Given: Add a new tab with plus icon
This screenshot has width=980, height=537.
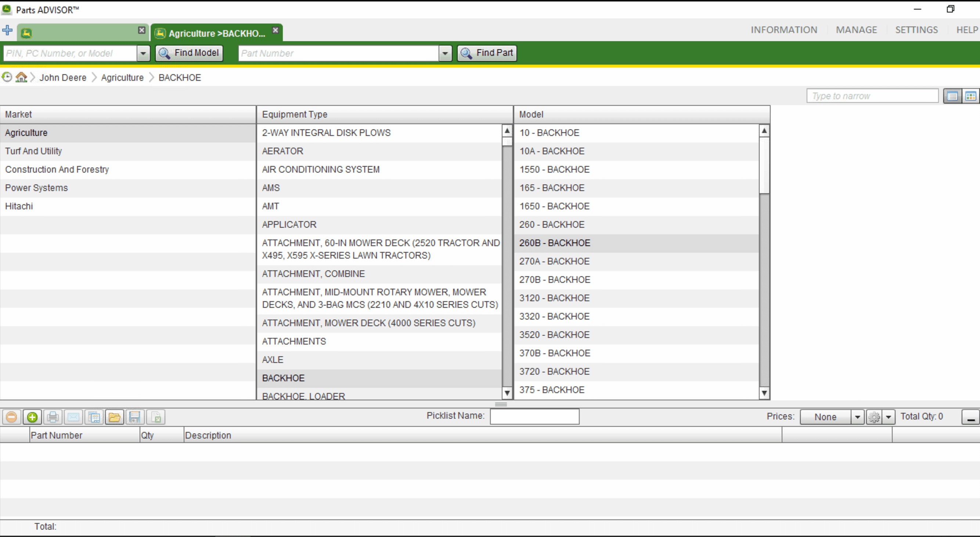Looking at the screenshot, I should [7, 30].
